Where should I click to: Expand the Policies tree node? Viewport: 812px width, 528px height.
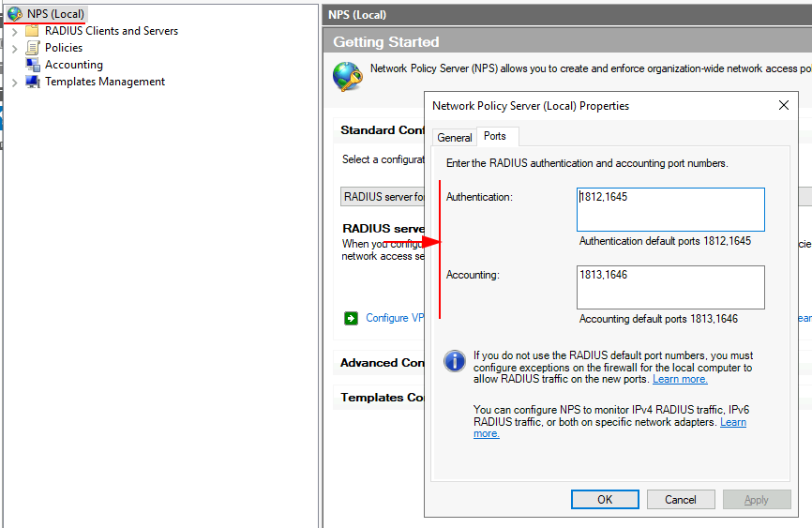click(14, 49)
